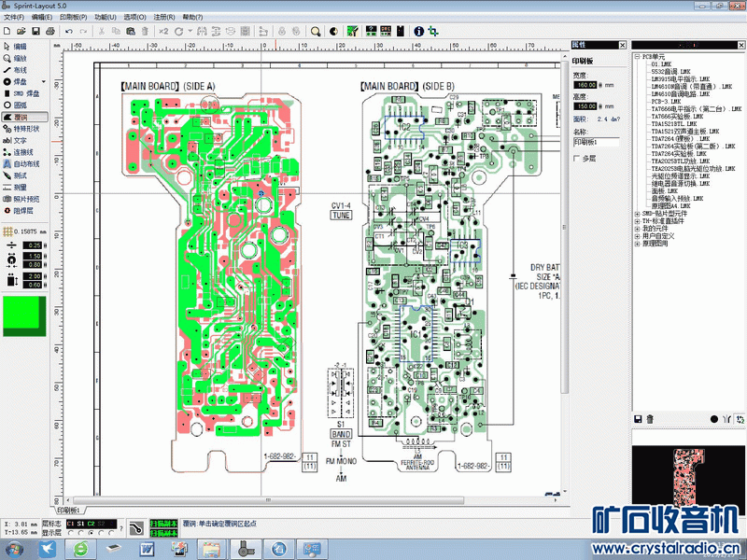Screen dimensions: 747x560
Task: Click the board name field 印刷板1
Action: click(595, 142)
